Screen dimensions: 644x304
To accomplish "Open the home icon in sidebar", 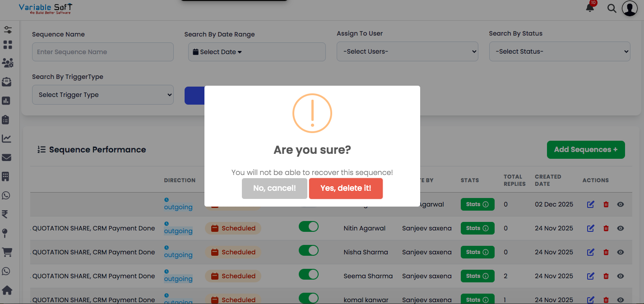I will click(7, 290).
